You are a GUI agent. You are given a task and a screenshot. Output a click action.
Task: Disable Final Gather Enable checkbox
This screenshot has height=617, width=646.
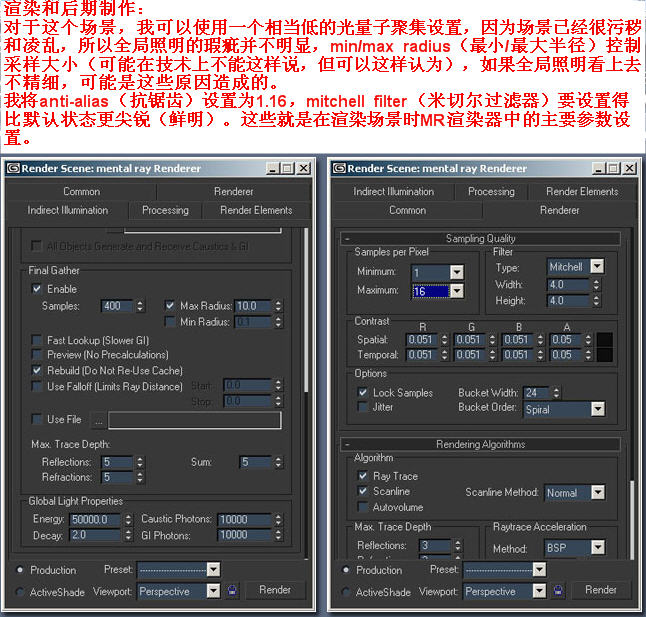click(x=37, y=289)
